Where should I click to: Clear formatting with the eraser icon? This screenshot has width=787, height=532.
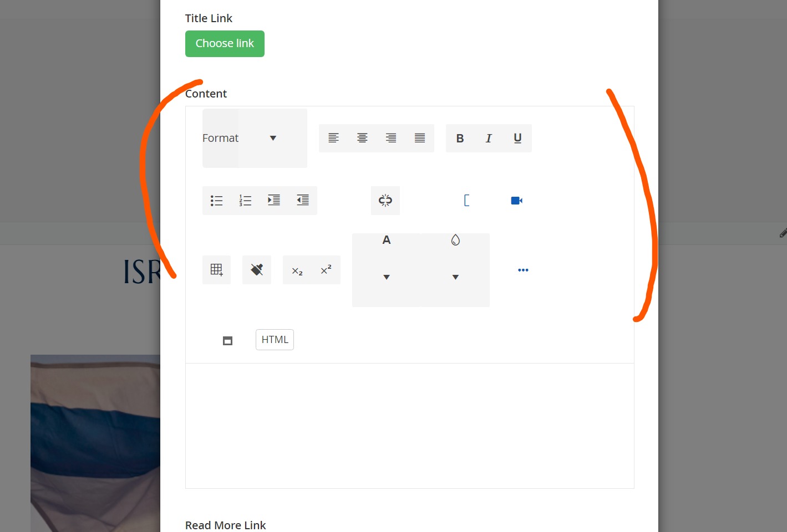click(257, 270)
